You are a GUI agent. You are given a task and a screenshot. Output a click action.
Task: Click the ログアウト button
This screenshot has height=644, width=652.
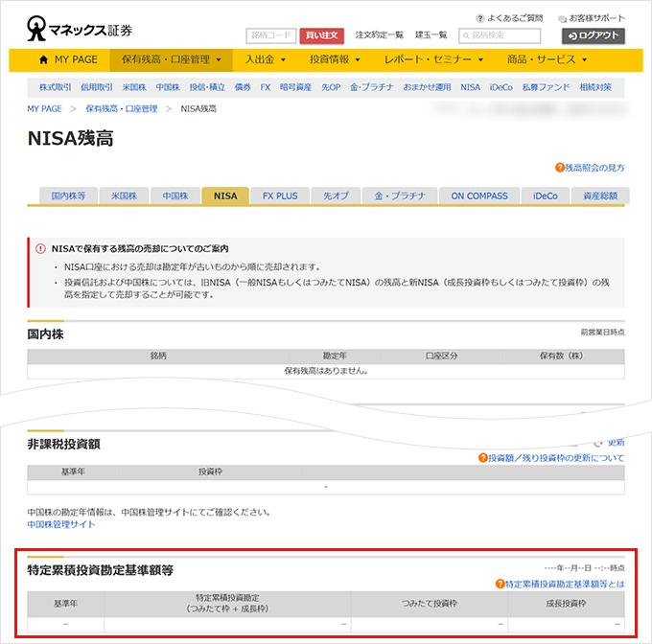point(594,35)
